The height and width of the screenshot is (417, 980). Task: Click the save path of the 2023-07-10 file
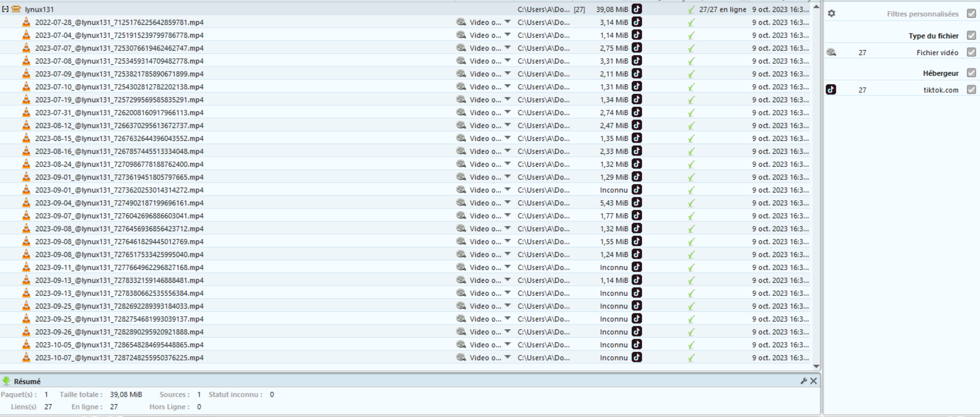(544, 87)
